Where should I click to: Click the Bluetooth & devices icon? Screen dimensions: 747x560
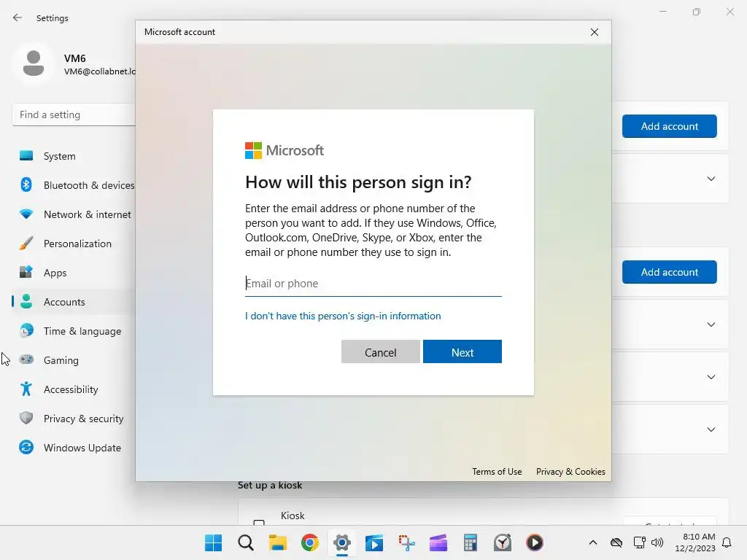point(26,184)
